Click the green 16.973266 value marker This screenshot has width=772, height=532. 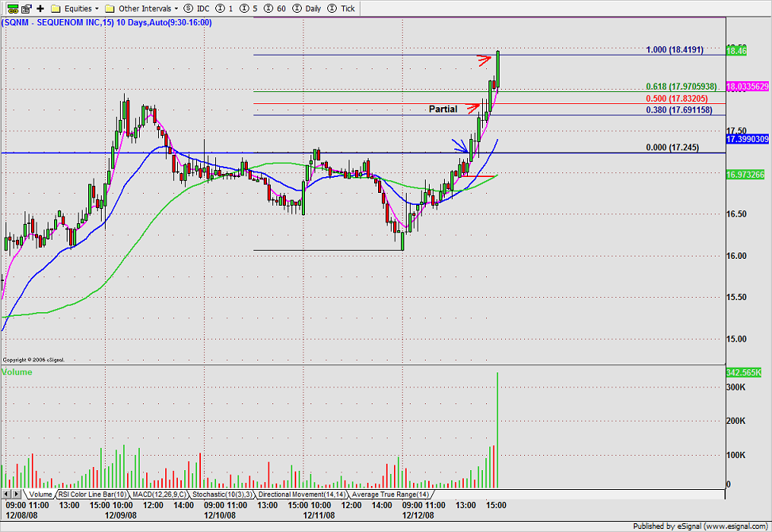click(x=746, y=175)
